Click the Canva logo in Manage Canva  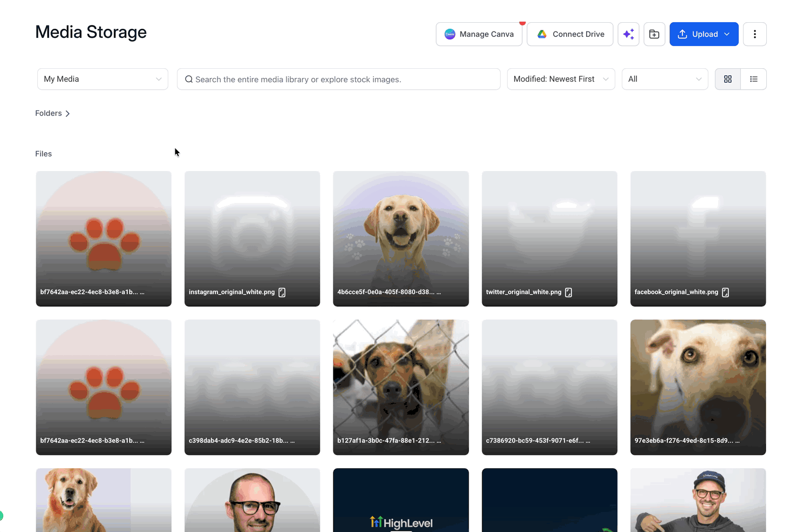(450, 34)
